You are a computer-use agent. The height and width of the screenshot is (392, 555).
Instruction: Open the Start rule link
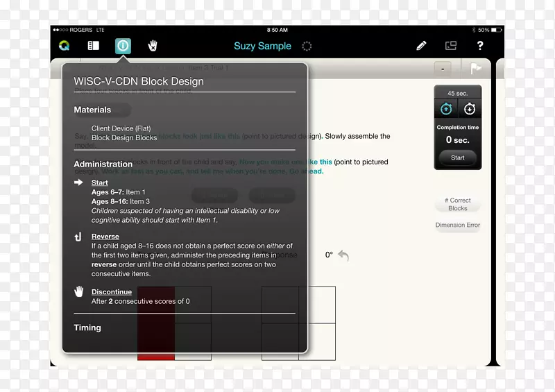pos(99,182)
